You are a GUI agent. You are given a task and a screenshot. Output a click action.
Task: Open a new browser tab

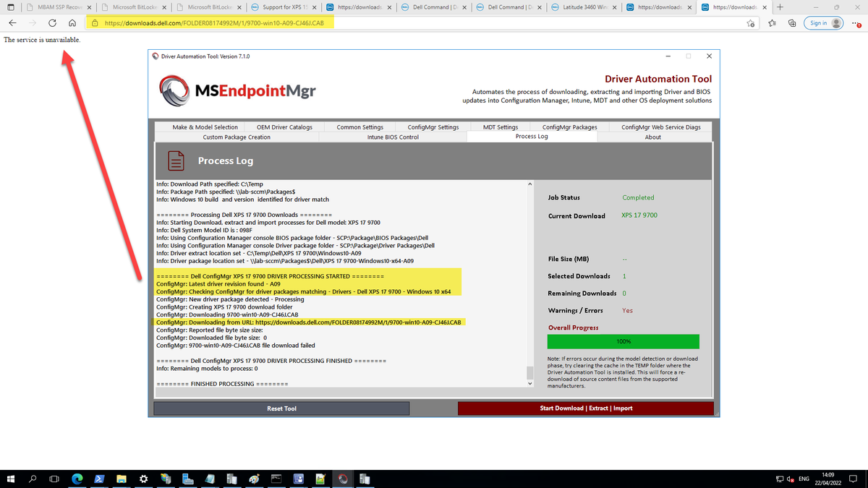pos(779,7)
